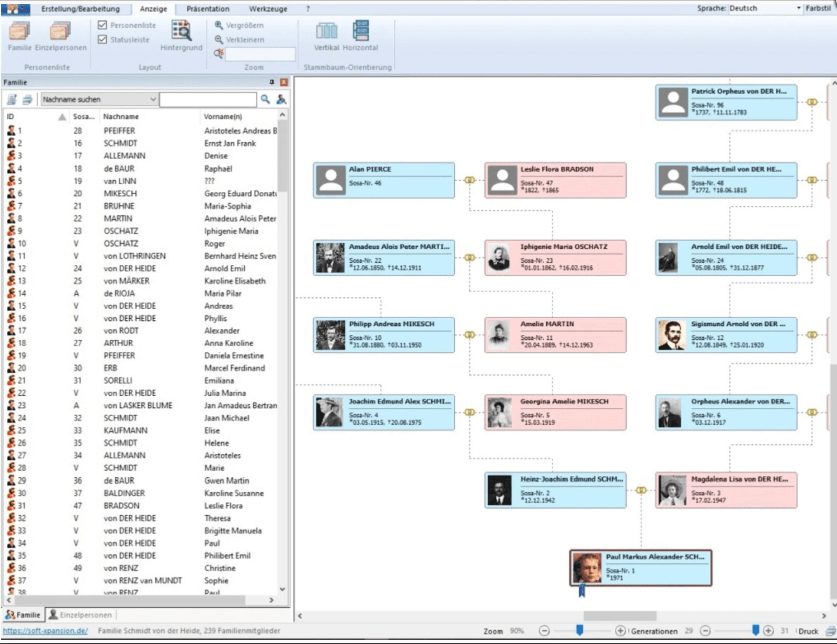Uncheck the Personenliste checkbox

tap(103, 25)
